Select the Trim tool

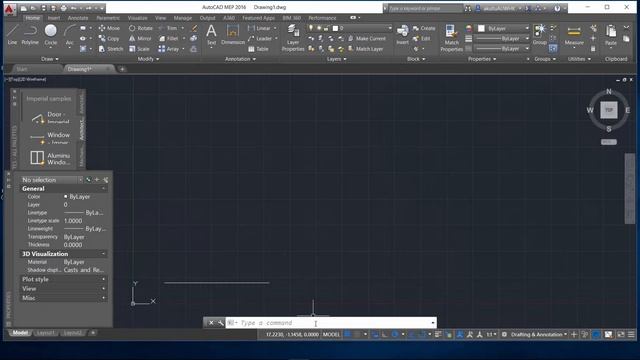click(x=168, y=28)
